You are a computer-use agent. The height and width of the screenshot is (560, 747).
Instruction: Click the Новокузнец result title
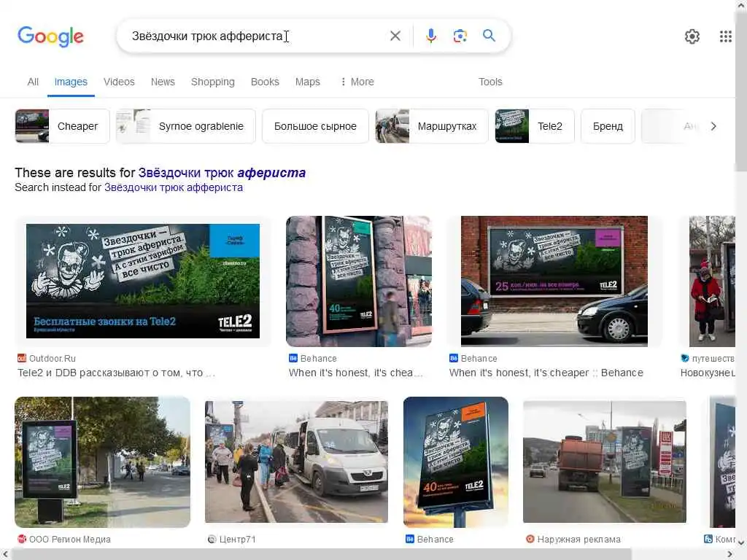[708, 373]
